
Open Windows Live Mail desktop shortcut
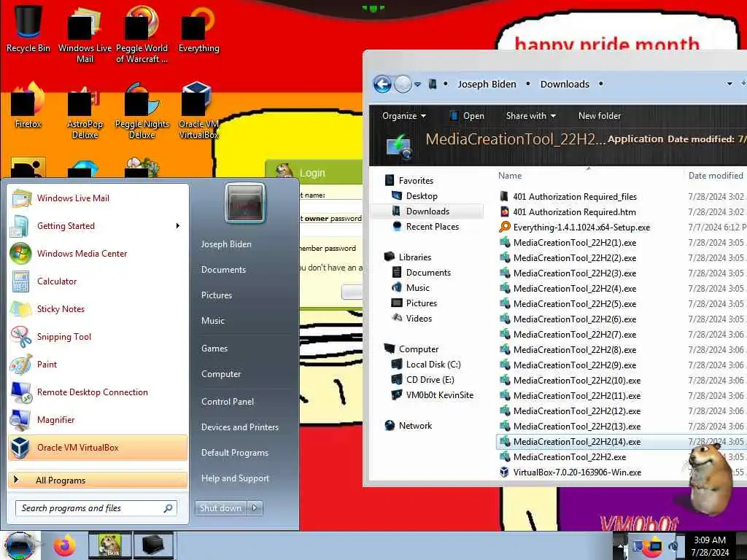(85, 34)
